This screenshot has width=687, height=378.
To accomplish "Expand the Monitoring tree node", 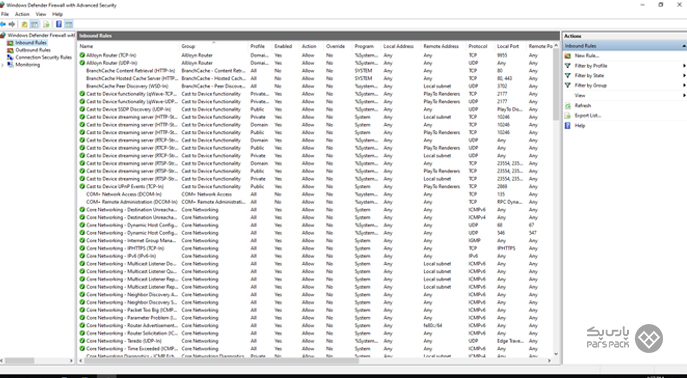I will (x=3, y=65).
